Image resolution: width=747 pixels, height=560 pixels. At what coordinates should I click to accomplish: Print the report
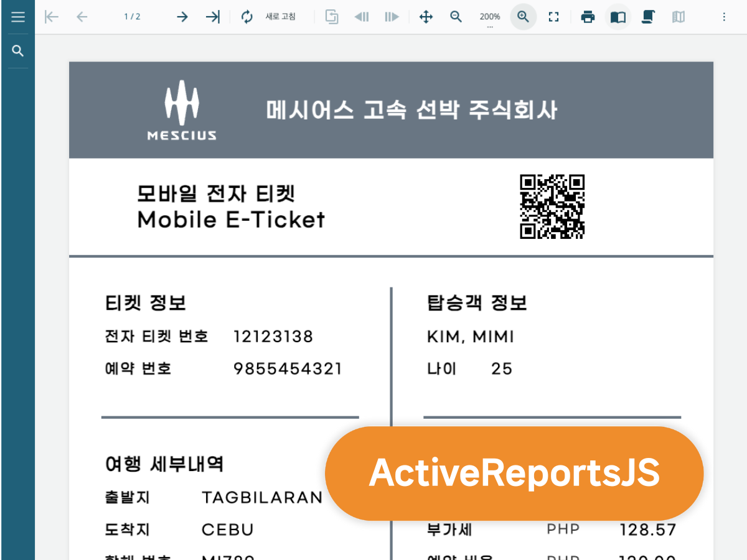588,17
